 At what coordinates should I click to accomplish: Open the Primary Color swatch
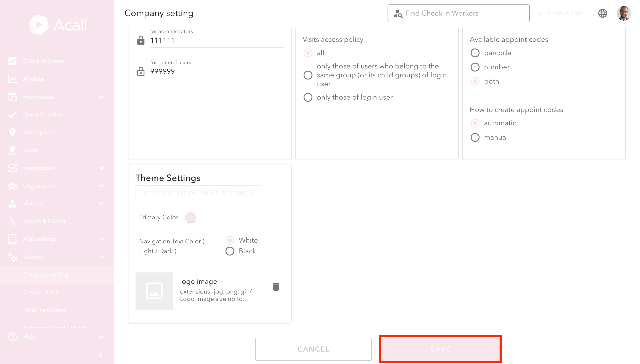(190, 217)
